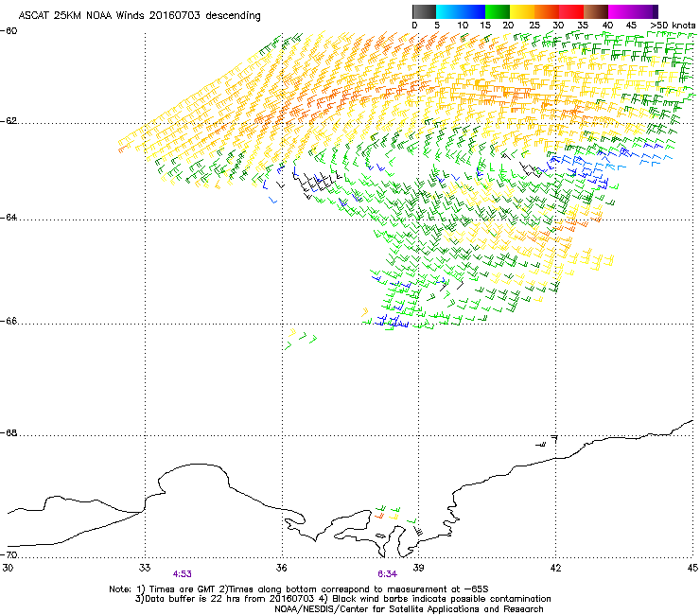
Task: Click the "NOAA/NESDIS/Center for Satellite Applications" credit line
Action: [409, 609]
